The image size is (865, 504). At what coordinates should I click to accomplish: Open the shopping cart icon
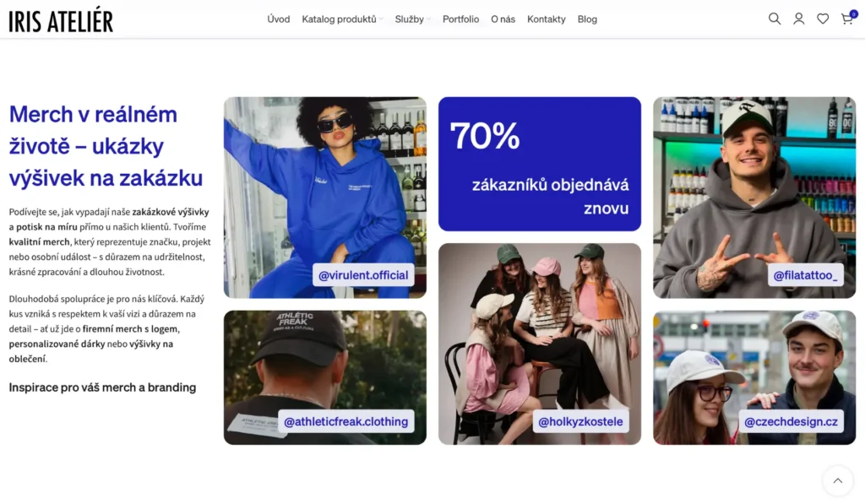click(x=847, y=19)
